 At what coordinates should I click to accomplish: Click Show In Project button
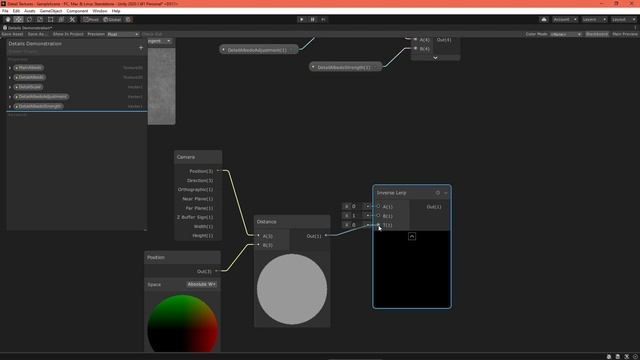68,34
